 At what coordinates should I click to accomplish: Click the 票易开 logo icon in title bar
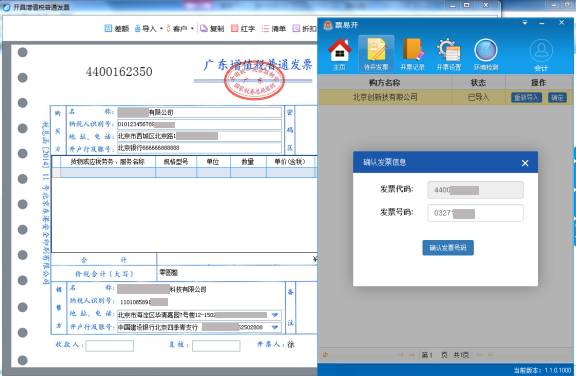pos(328,25)
